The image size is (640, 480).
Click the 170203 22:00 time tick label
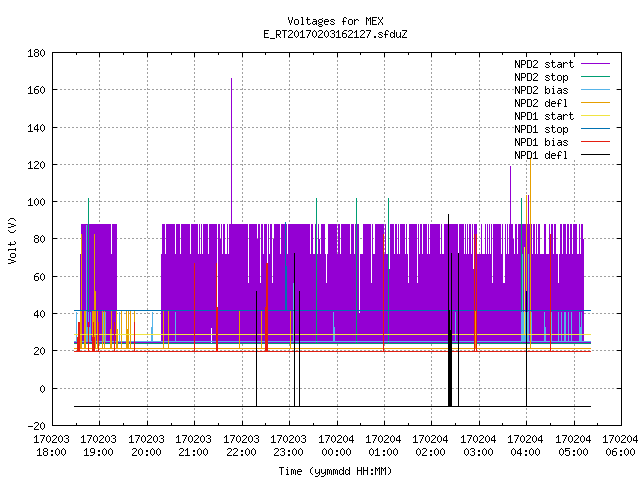click(242, 446)
